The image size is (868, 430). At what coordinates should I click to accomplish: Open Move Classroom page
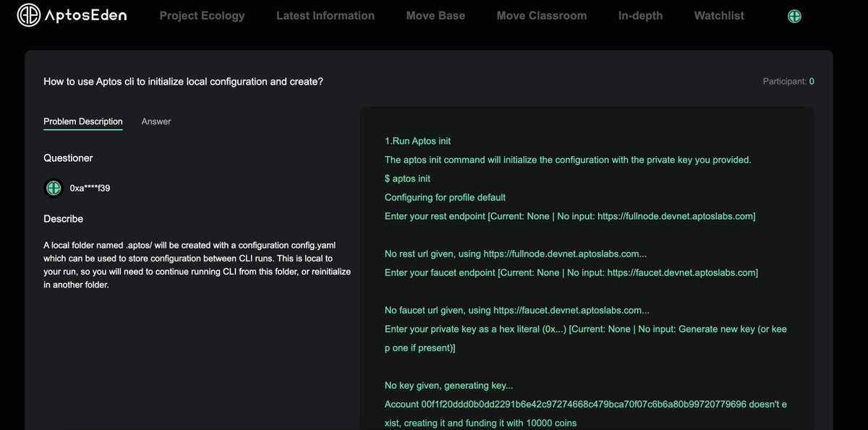[542, 15]
